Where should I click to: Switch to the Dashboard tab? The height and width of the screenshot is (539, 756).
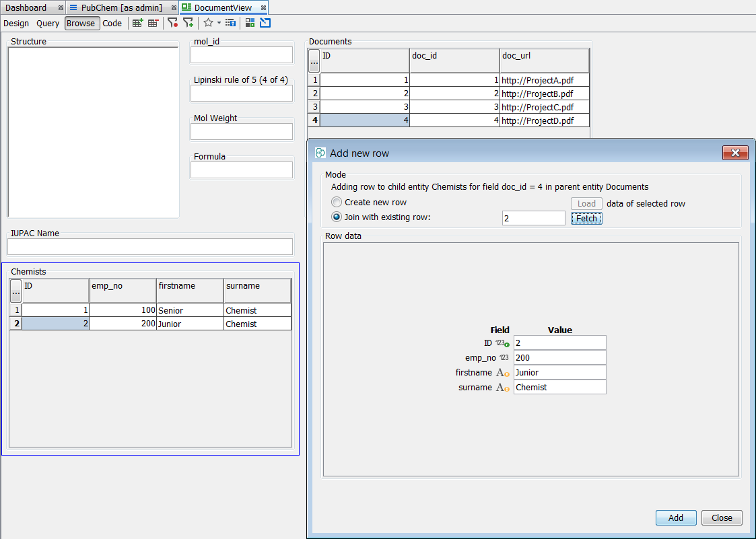tap(27, 7)
